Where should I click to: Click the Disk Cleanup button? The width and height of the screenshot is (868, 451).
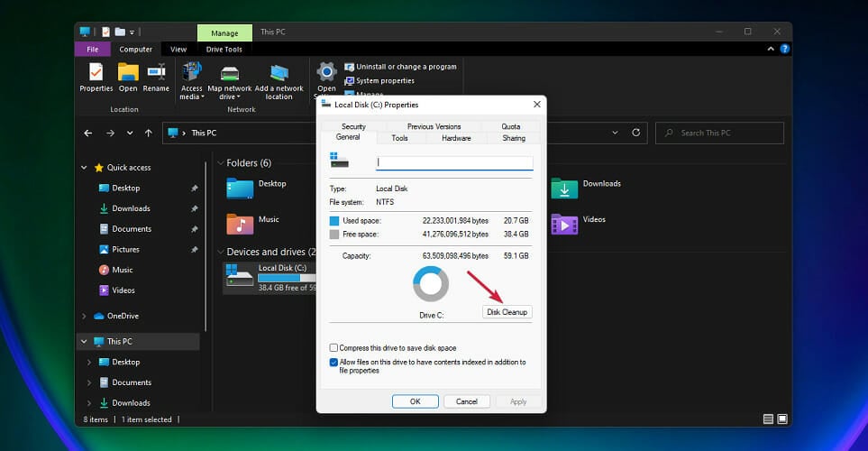pos(507,312)
